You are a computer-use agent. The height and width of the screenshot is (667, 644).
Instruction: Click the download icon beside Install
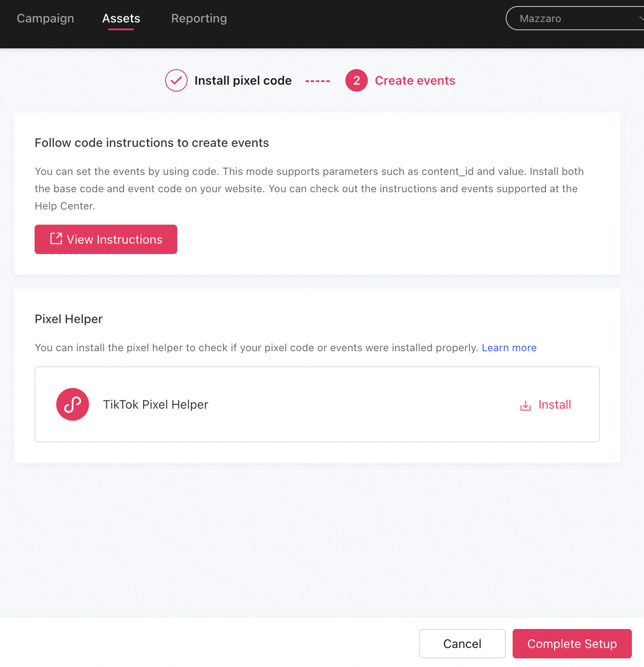(525, 405)
